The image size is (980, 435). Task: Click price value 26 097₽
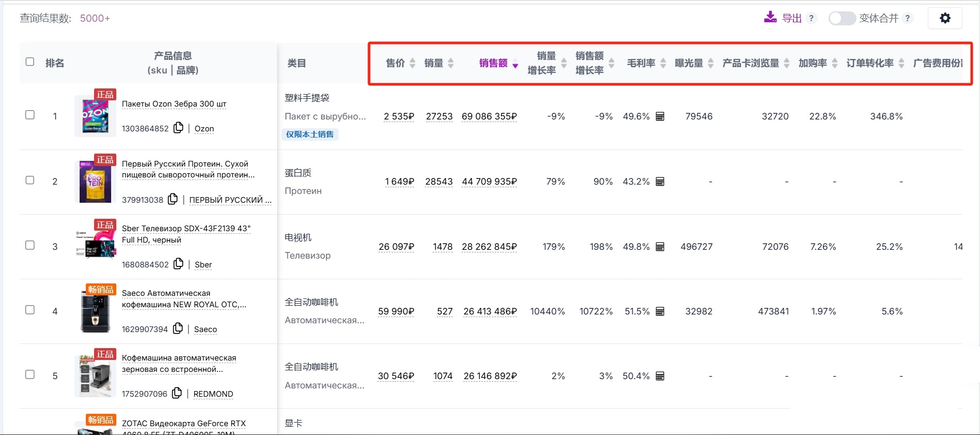click(396, 247)
